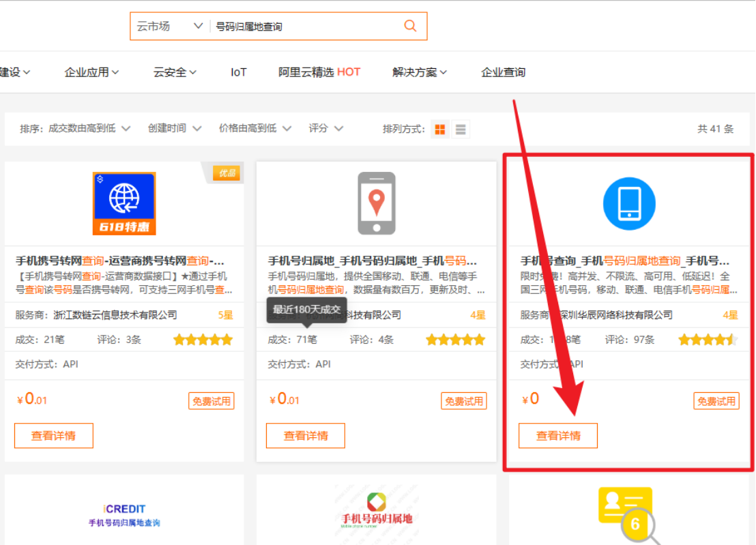Click the 优品 badge on first card

227,173
